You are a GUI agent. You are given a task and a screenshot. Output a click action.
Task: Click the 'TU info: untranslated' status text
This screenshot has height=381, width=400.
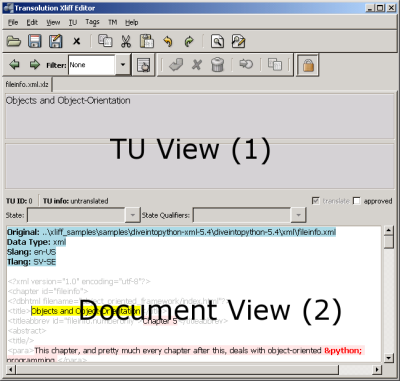[76, 201]
